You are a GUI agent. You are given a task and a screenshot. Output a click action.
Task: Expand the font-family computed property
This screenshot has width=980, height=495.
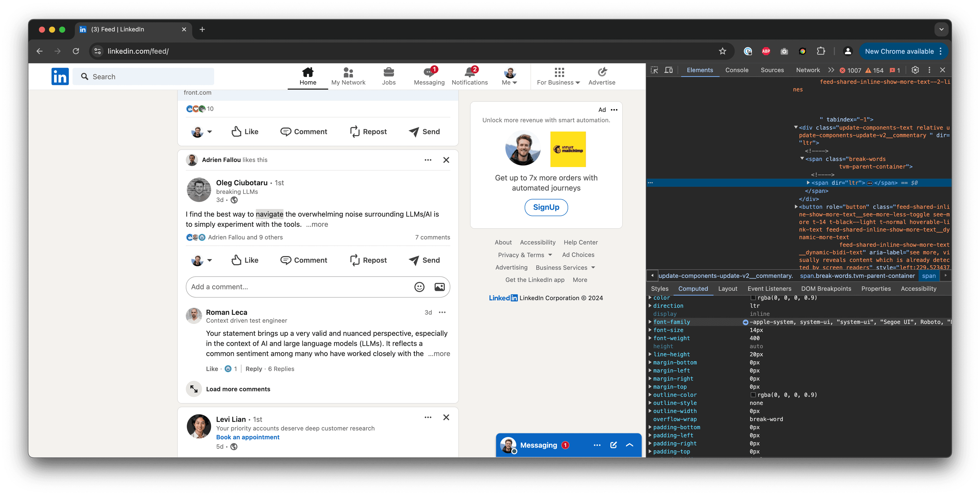tap(650, 322)
